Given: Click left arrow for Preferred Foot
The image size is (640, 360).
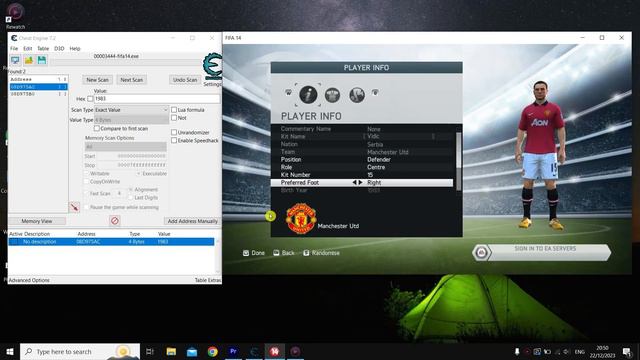Looking at the screenshot, I should pyautogui.click(x=354, y=182).
